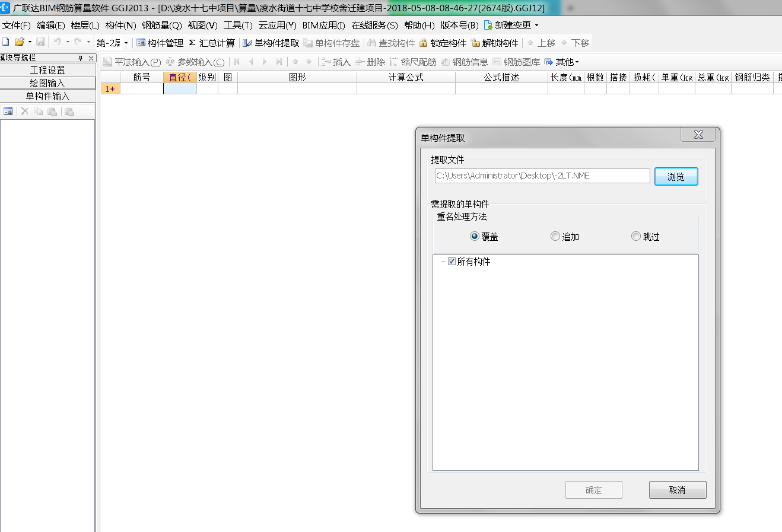782x532 pixels.
Task: Expand the open-file dropdown arrow
Action: (x=30, y=42)
